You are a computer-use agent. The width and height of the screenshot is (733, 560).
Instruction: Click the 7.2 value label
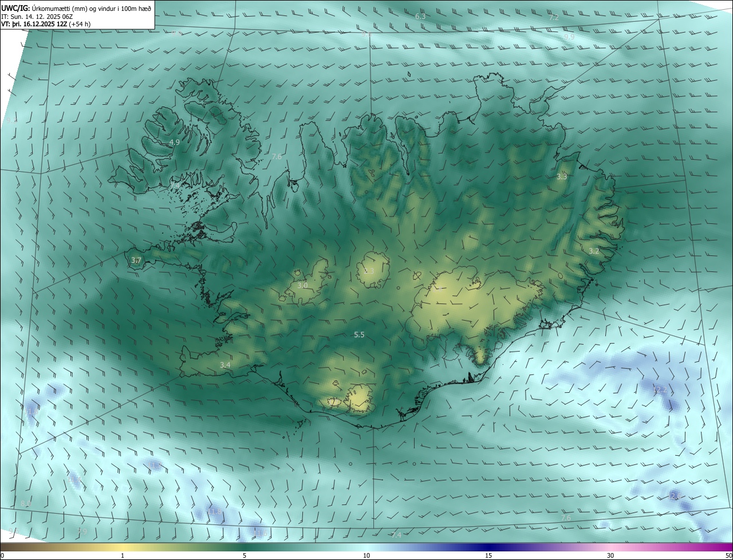(x=554, y=18)
